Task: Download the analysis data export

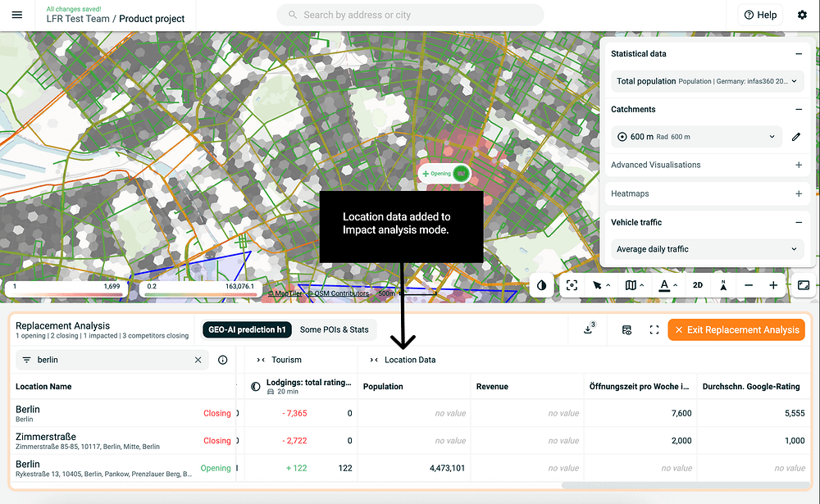Action: pos(588,329)
